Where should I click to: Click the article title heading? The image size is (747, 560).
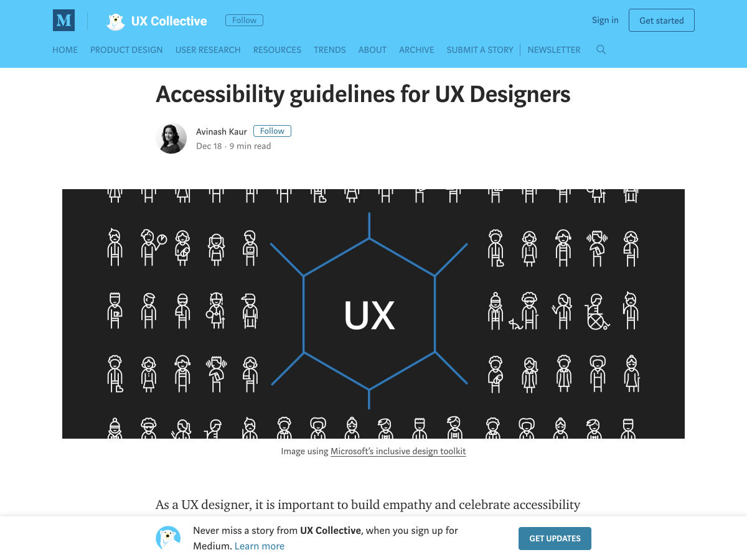coord(363,95)
